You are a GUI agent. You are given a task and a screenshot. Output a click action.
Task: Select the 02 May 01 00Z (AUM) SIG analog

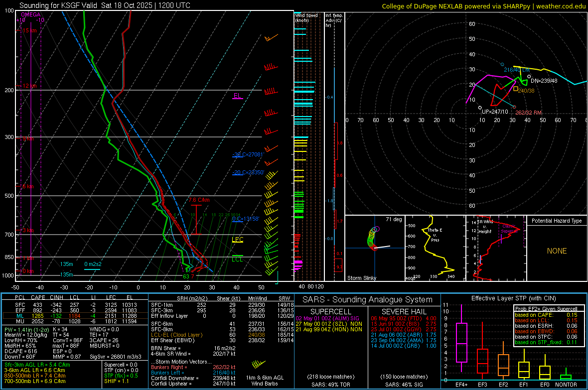[327, 318]
